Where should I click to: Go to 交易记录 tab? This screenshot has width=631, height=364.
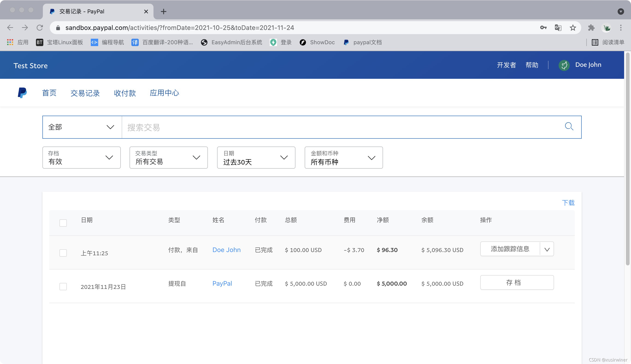coord(85,93)
